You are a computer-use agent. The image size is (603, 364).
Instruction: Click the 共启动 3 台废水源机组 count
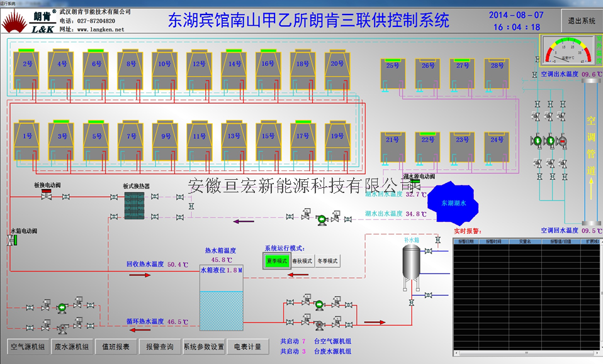click(x=315, y=351)
